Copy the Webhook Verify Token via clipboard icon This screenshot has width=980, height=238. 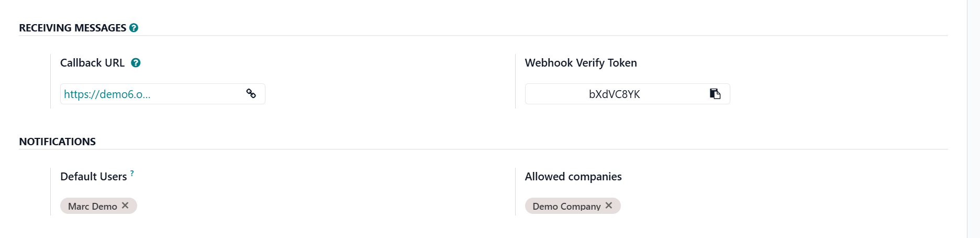(x=715, y=94)
